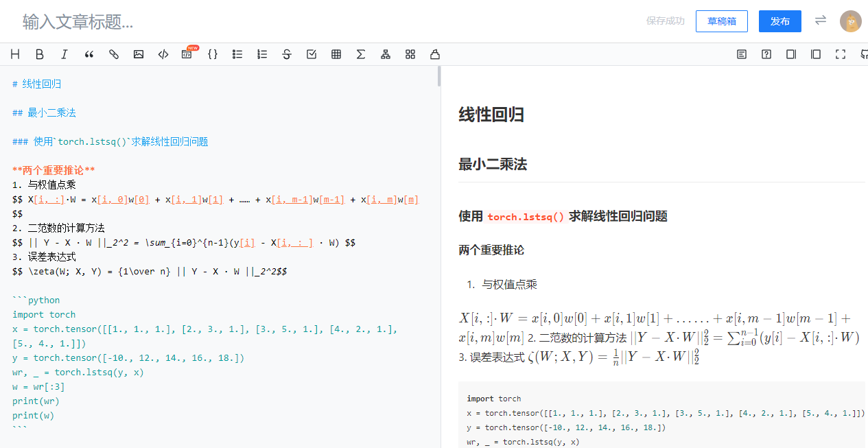
Task: Click the '2. 二范数的计算方法' editor line
Action: point(58,228)
